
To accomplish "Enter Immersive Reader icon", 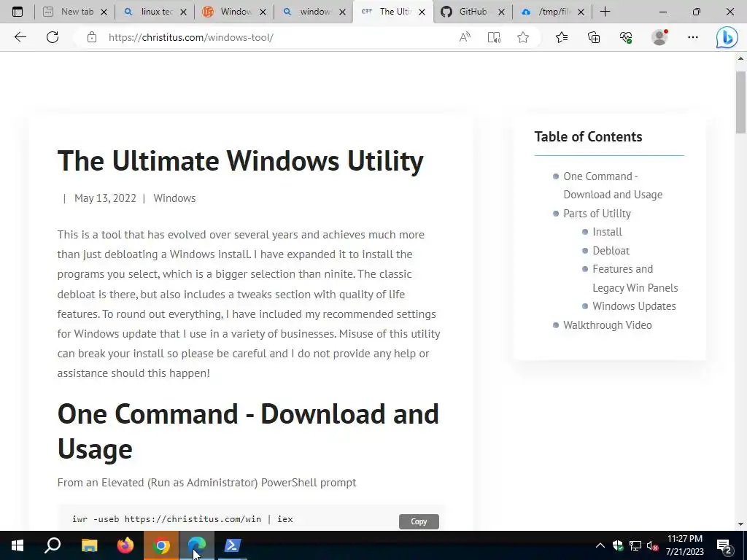I will click(494, 37).
